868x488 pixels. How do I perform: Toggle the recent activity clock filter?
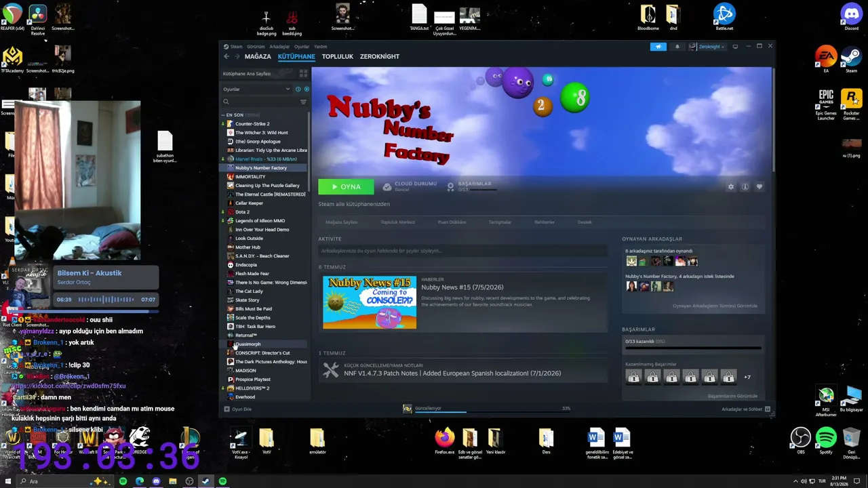tap(298, 89)
